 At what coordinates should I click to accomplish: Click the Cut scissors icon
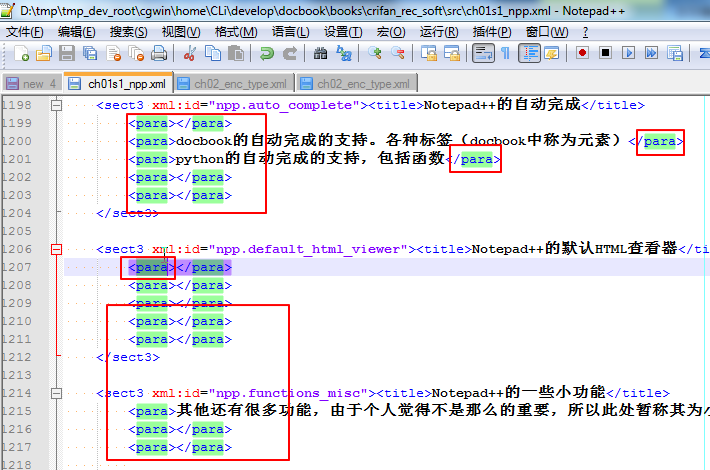click(x=190, y=53)
